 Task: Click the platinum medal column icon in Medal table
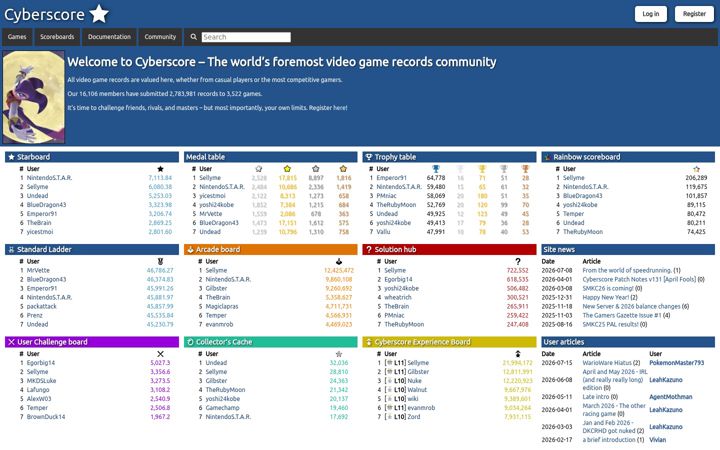[259, 169]
